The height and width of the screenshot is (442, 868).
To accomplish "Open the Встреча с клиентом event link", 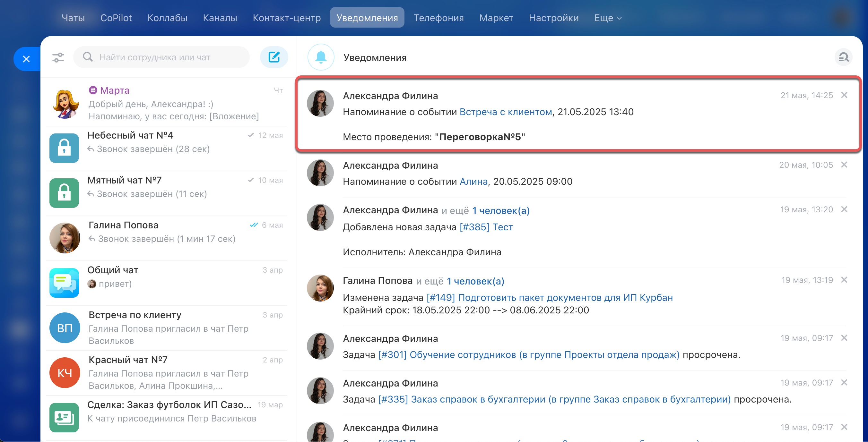I will coord(506,112).
